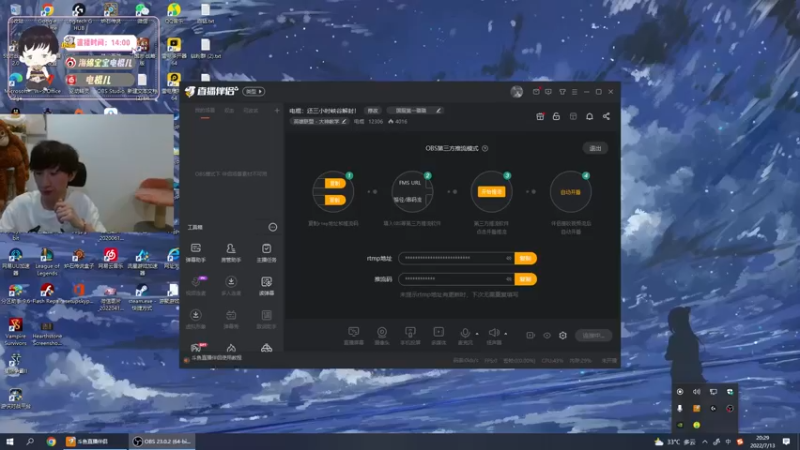Click 自动开播 in step 4 circle
The image size is (800, 450).
pyautogui.click(x=570, y=192)
